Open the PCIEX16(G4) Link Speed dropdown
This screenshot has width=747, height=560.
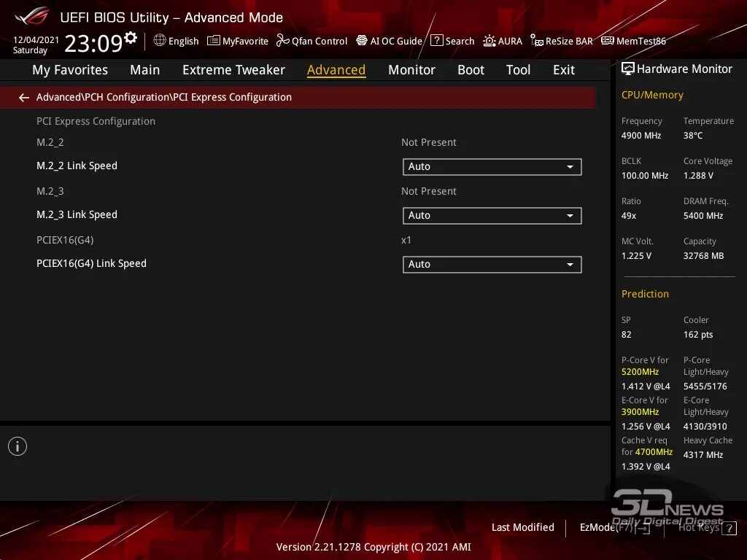[492, 264]
